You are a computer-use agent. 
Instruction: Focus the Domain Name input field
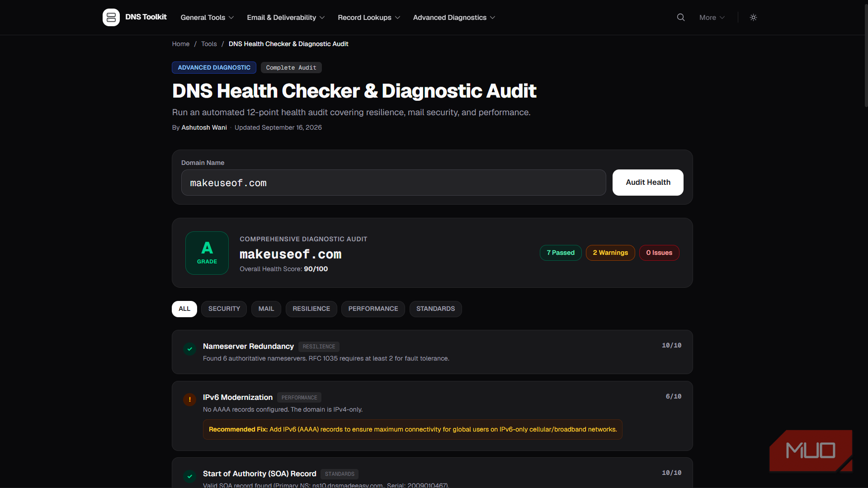393,183
